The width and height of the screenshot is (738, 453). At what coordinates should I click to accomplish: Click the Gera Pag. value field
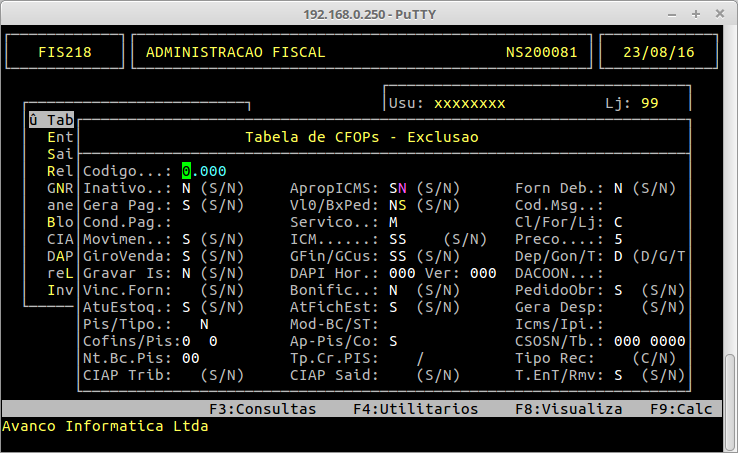coord(186,205)
